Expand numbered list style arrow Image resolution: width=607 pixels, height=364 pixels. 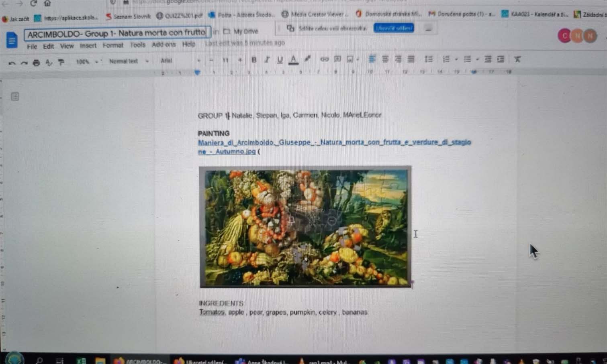(x=456, y=59)
